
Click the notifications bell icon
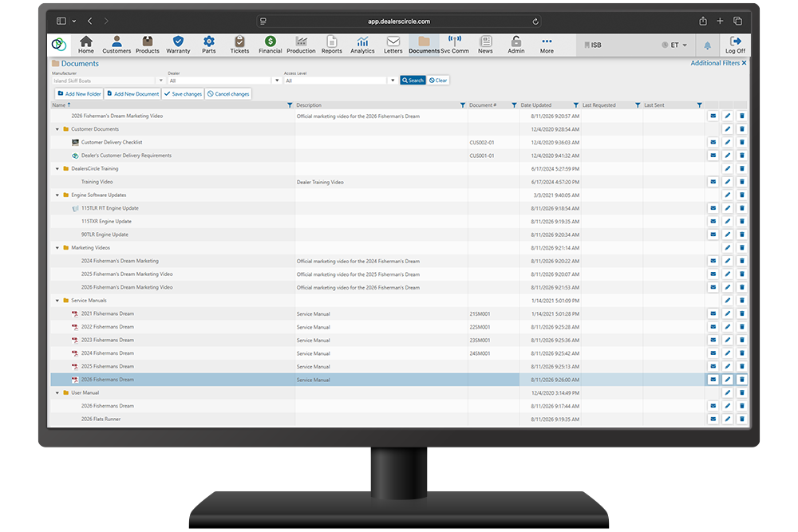[707, 45]
